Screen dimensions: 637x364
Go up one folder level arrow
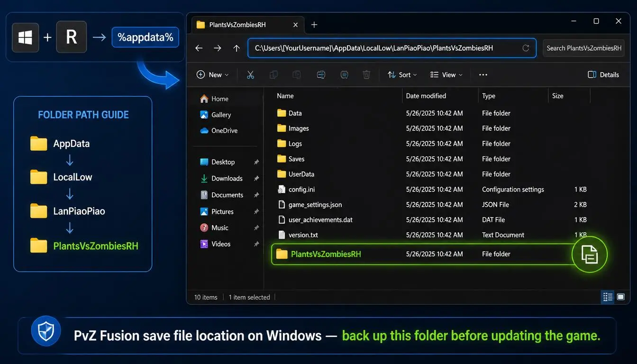tap(237, 48)
